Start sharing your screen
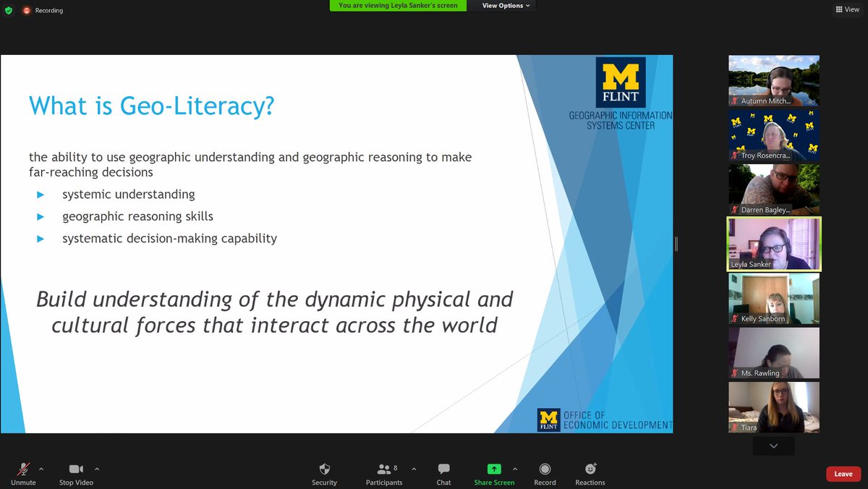The height and width of the screenshot is (489, 868). (494, 473)
